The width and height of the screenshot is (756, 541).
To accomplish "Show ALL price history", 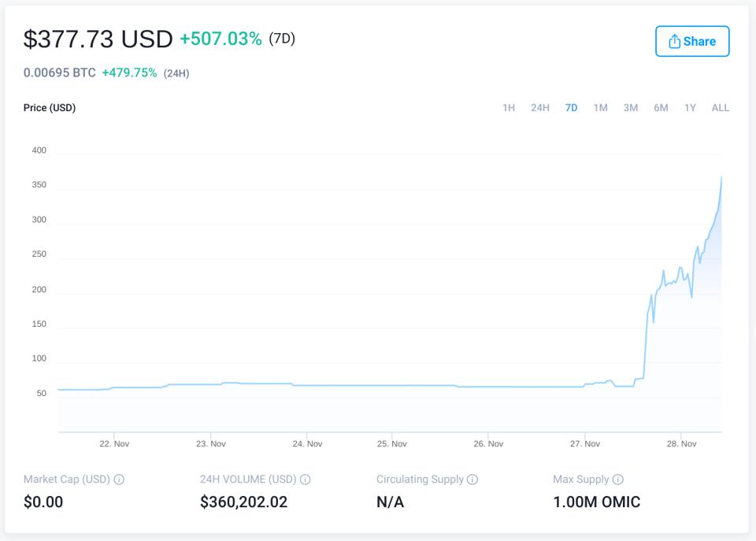I will click(x=720, y=108).
